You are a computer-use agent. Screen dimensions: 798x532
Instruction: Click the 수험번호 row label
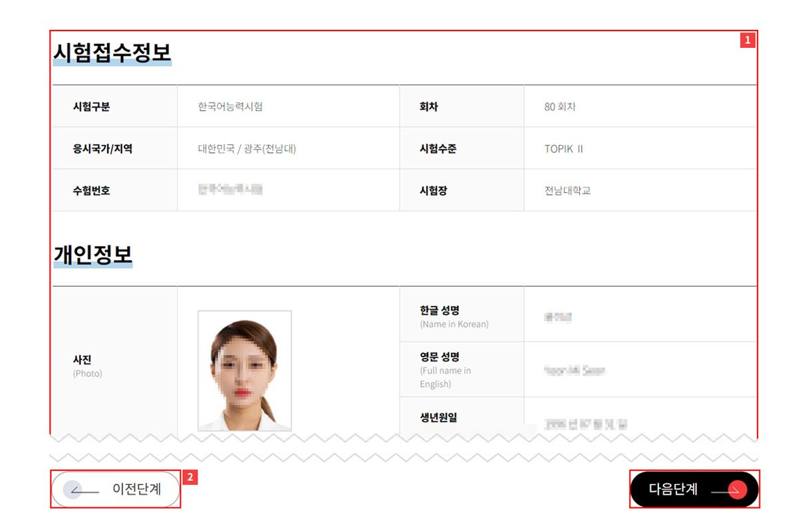click(x=92, y=191)
